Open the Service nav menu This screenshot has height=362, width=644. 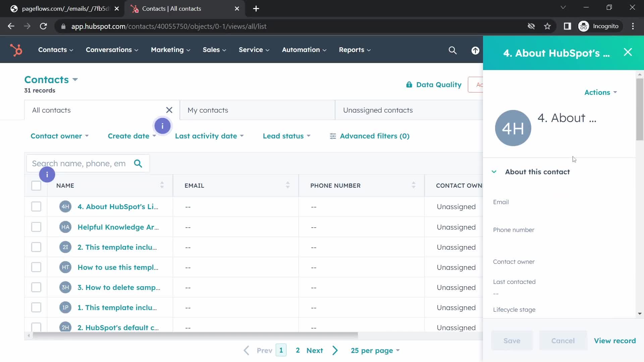pyautogui.click(x=254, y=50)
